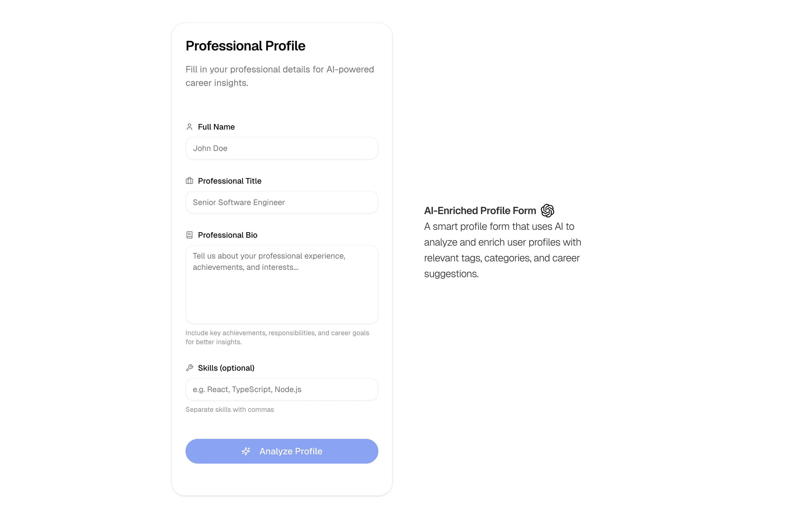The height and width of the screenshot is (507, 812).
Task: Click the Professional Bio label
Action: tap(228, 235)
